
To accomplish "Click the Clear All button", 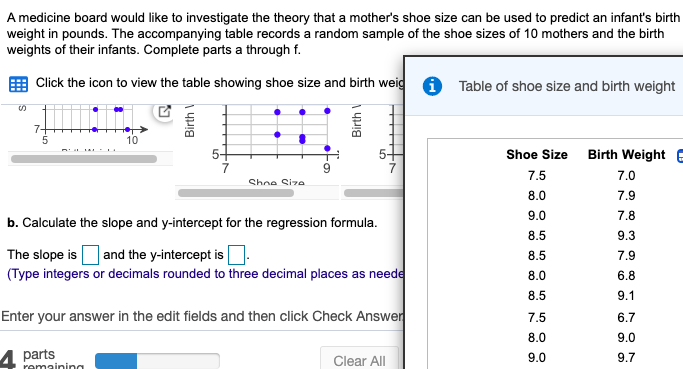I will point(359,360).
